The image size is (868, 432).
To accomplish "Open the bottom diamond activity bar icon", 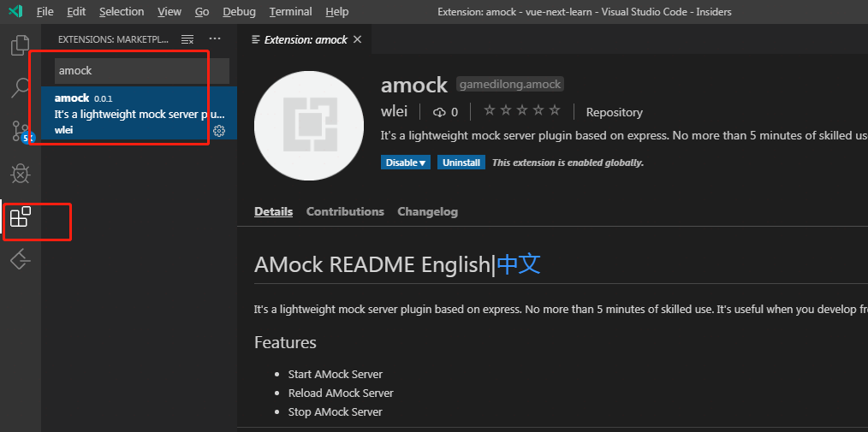I will [21, 258].
